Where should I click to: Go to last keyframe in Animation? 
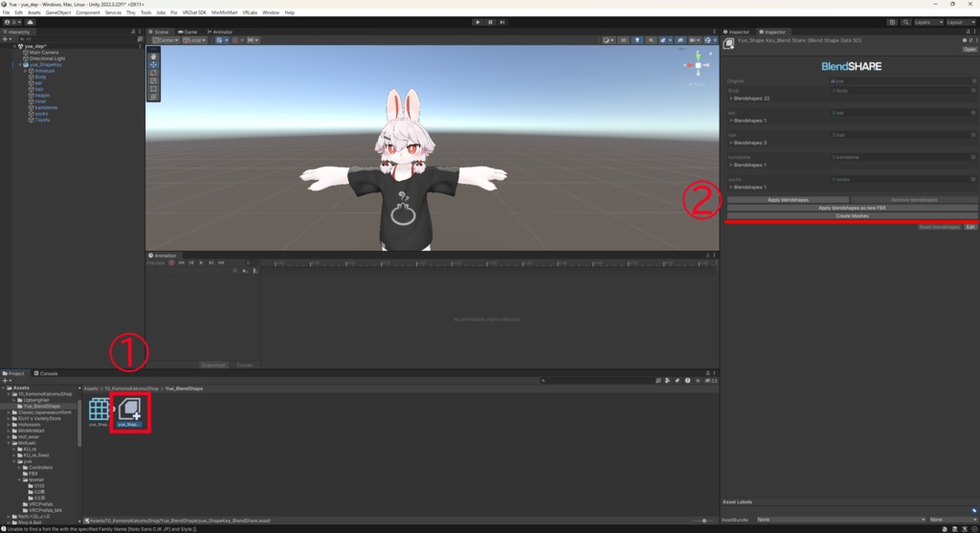[x=221, y=263]
